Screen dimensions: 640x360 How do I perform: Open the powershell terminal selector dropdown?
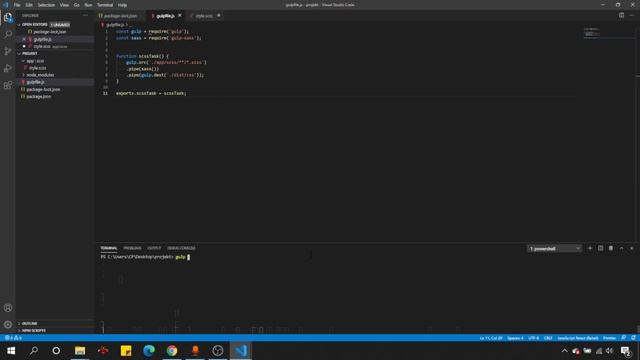pos(554,249)
